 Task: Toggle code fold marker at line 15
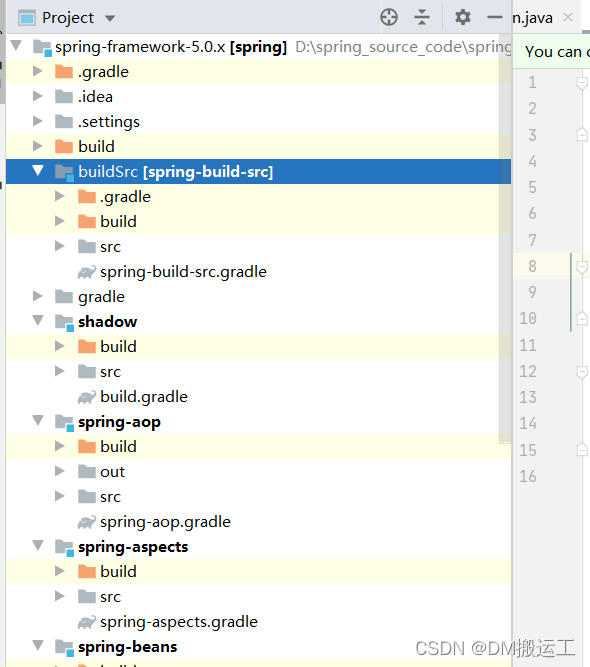click(x=582, y=450)
